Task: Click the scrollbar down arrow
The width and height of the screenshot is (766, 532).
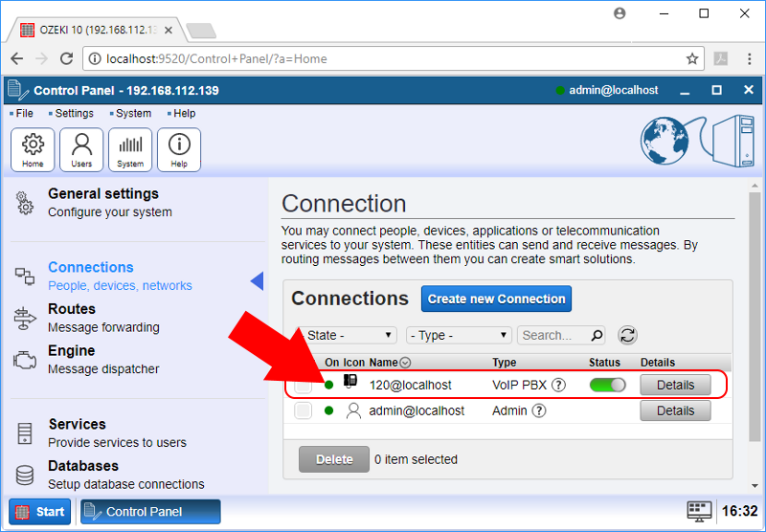Action: click(x=755, y=486)
